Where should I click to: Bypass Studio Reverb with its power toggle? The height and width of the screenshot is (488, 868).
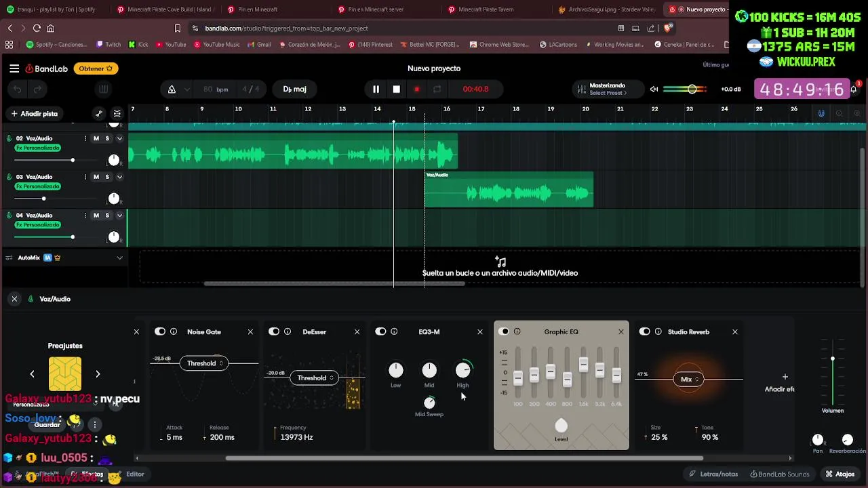click(x=644, y=331)
